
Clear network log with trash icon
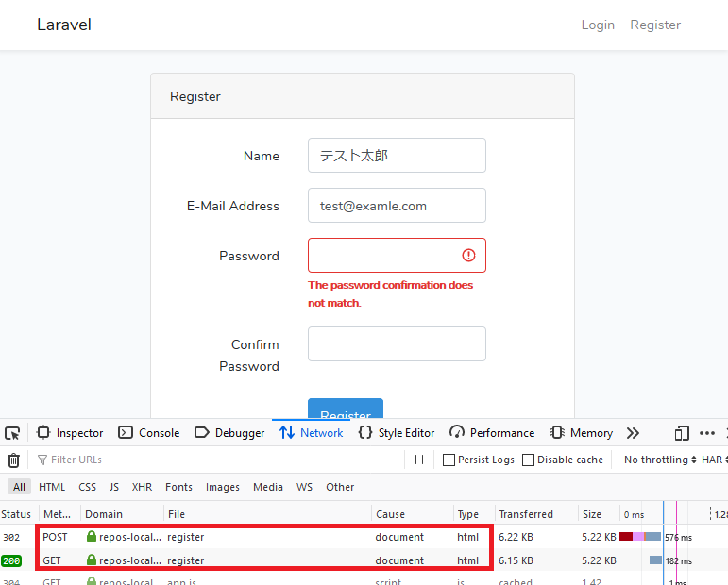13,460
